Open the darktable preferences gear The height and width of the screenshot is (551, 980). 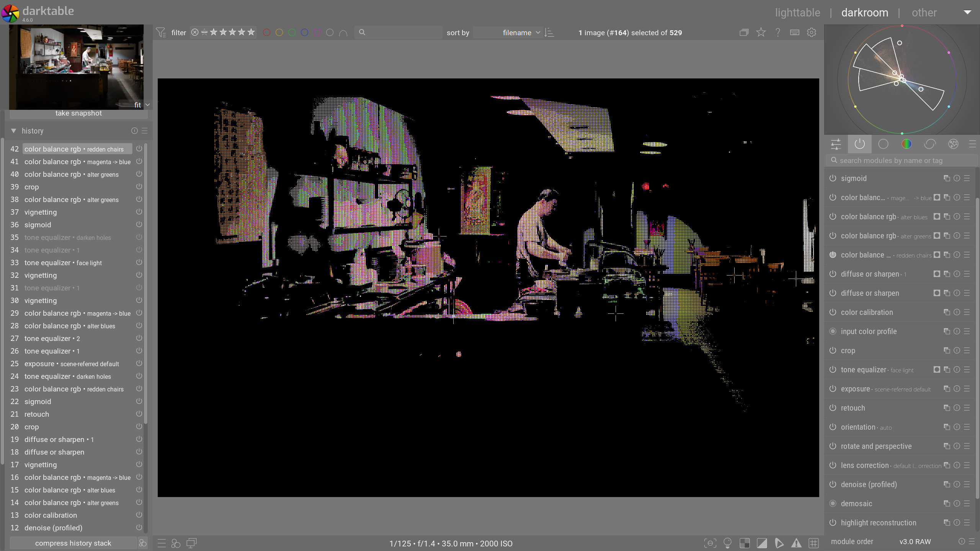[x=812, y=33]
